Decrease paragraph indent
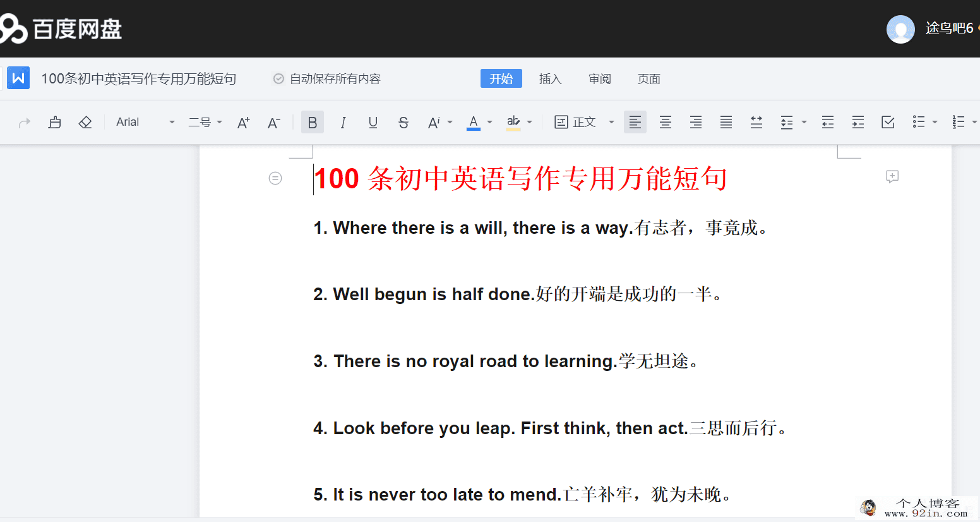The width and height of the screenshot is (980, 522). (828, 123)
